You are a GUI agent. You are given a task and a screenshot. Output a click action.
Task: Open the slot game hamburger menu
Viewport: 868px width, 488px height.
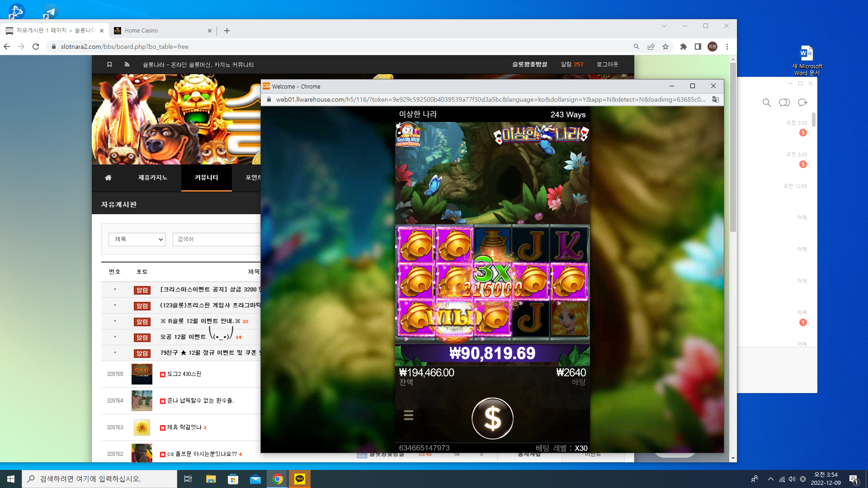[409, 415]
